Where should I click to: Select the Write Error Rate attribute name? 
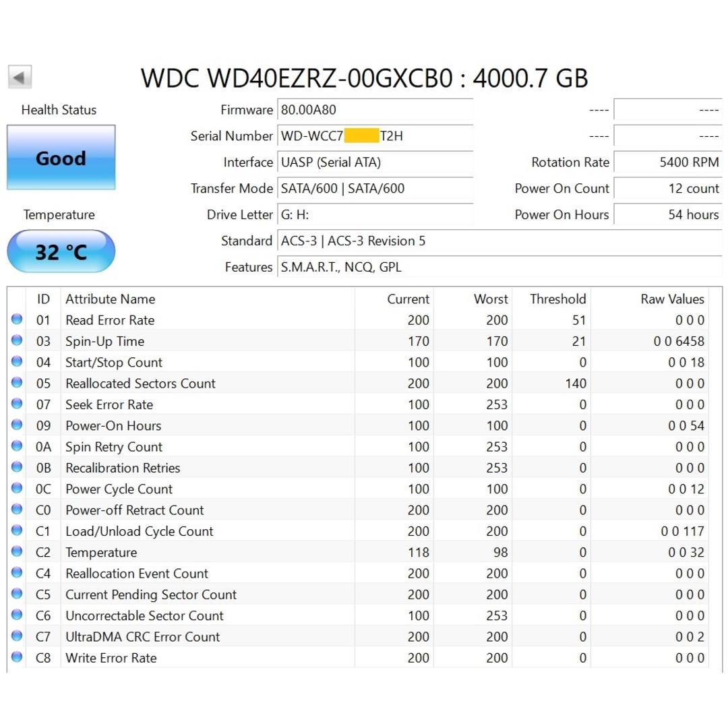[x=111, y=658]
